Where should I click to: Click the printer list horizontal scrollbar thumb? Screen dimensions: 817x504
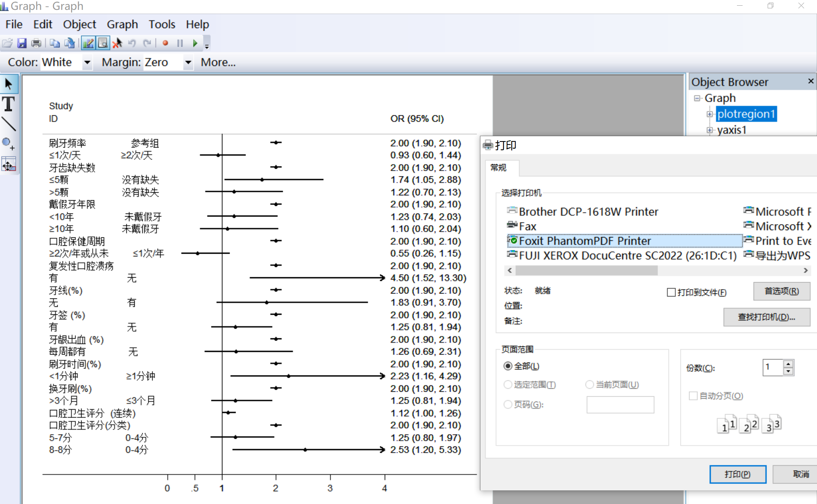pyautogui.click(x=586, y=270)
